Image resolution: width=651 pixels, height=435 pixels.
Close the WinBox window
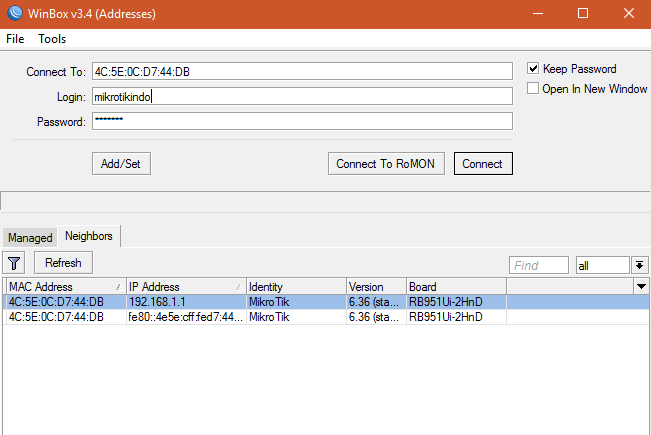(x=629, y=13)
